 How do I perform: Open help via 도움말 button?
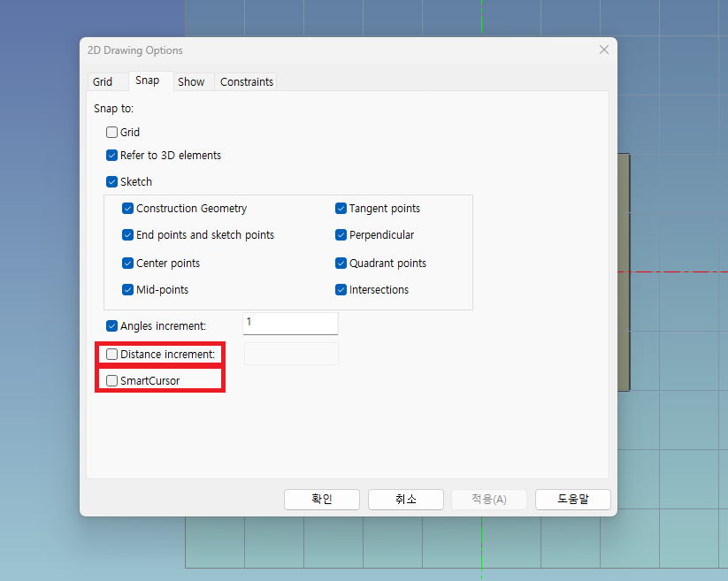coord(573,500)
